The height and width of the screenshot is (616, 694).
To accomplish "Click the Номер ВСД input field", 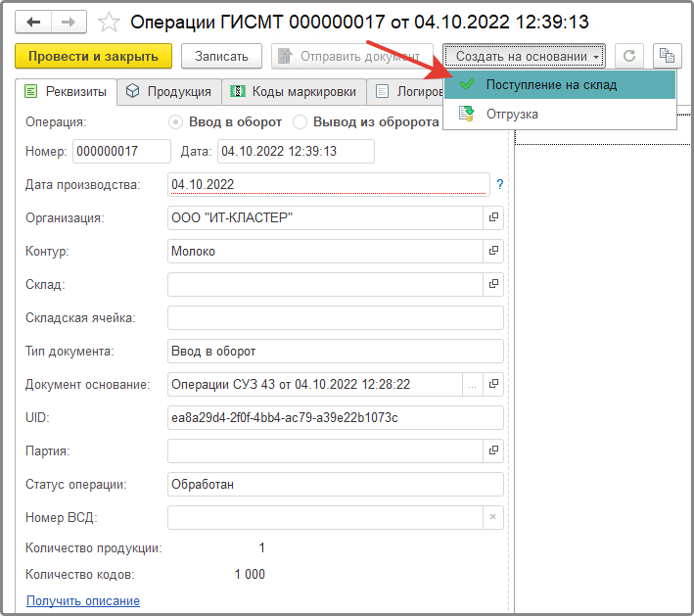I will [325, 517].
